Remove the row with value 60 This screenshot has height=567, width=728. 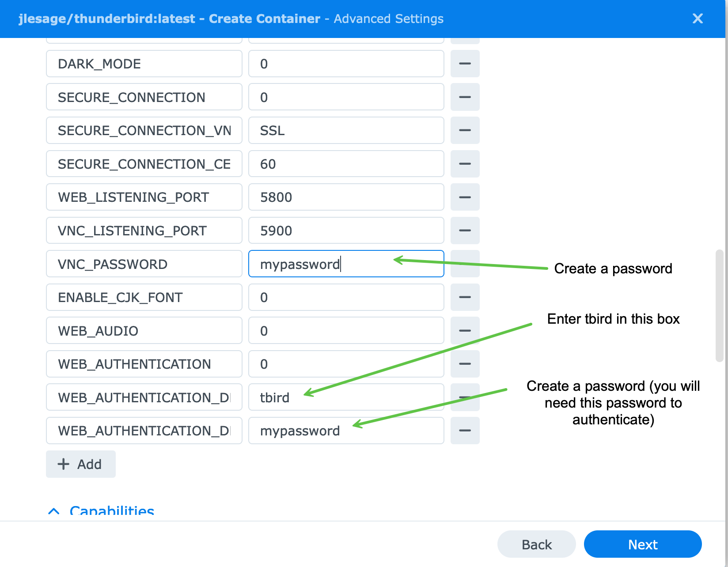click(465, 164)
